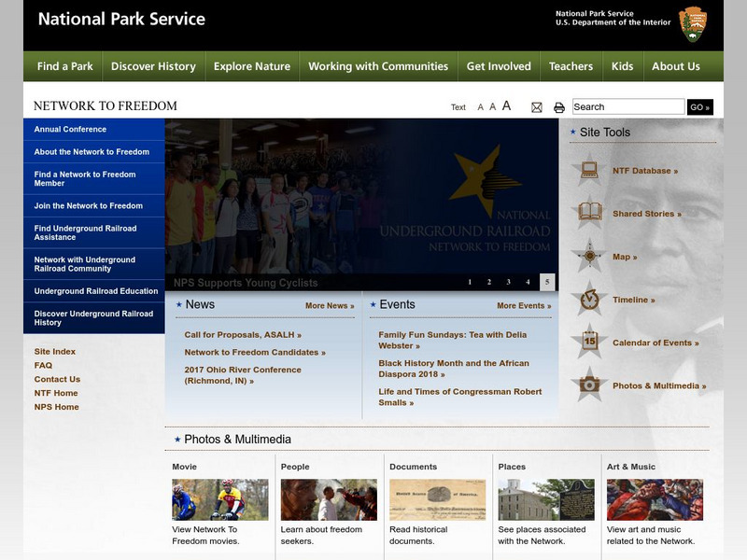Click the Photos & Multimedia camera icon

coord(589,385)
